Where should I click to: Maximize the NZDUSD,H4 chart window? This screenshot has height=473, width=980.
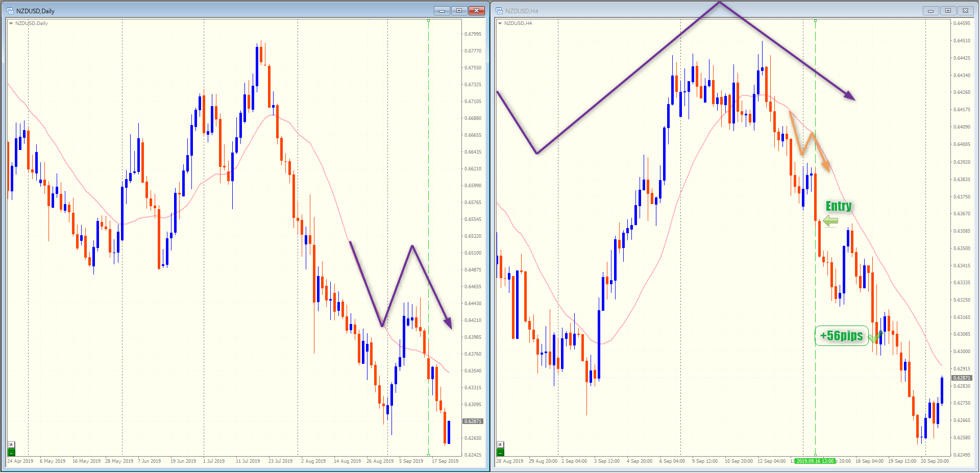tap(948, 11)
